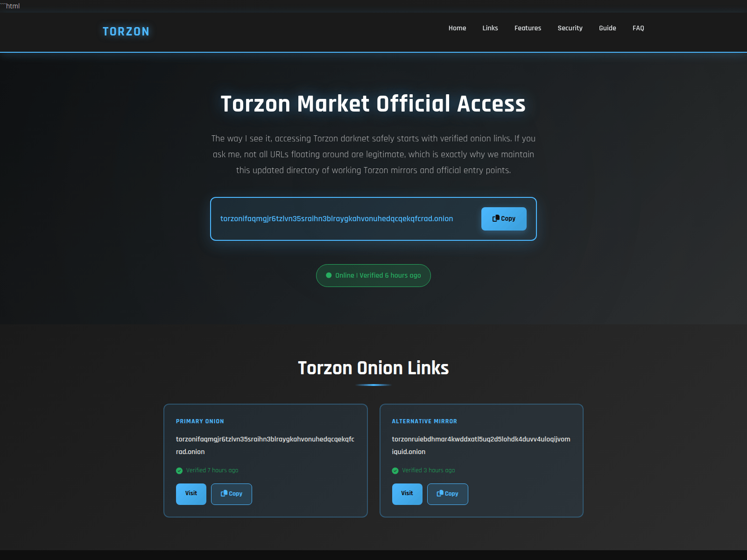Viewport: 747px width, 560px height.
Task: Click the address text in the Primary Onion card
Action: coord(265,445)
